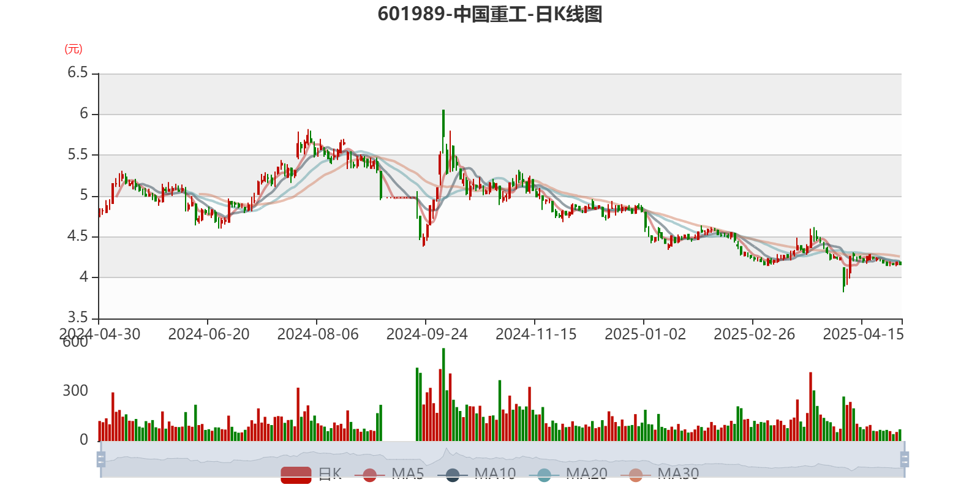Image resolution: width=980 pixels, height=490 pixels.
Task: Click the 2025-01-02 date axis label
Action: [645, 334]
